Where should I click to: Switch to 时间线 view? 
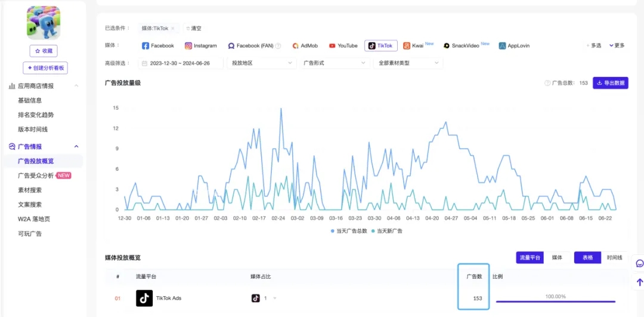[614, 257]
